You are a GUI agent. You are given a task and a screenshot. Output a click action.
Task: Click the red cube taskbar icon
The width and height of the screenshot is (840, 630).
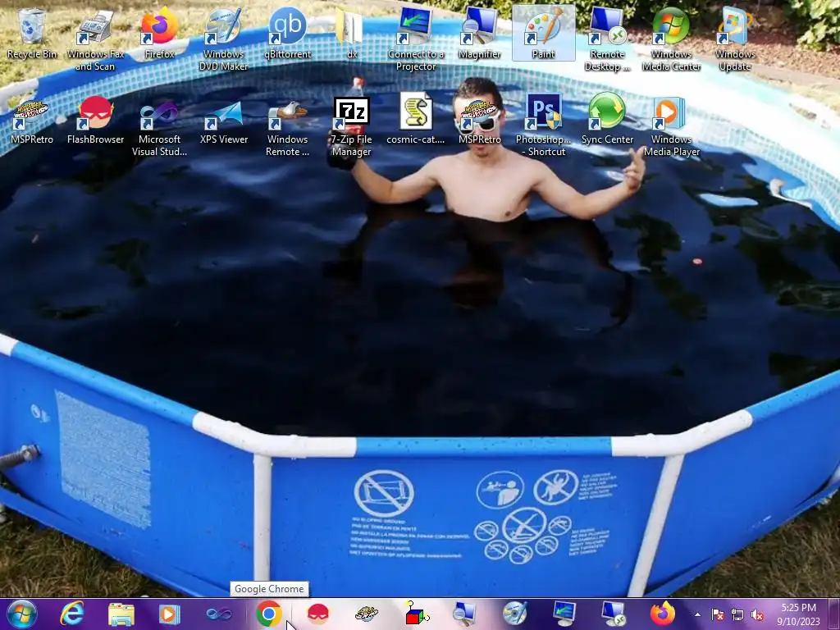point(416,614)
